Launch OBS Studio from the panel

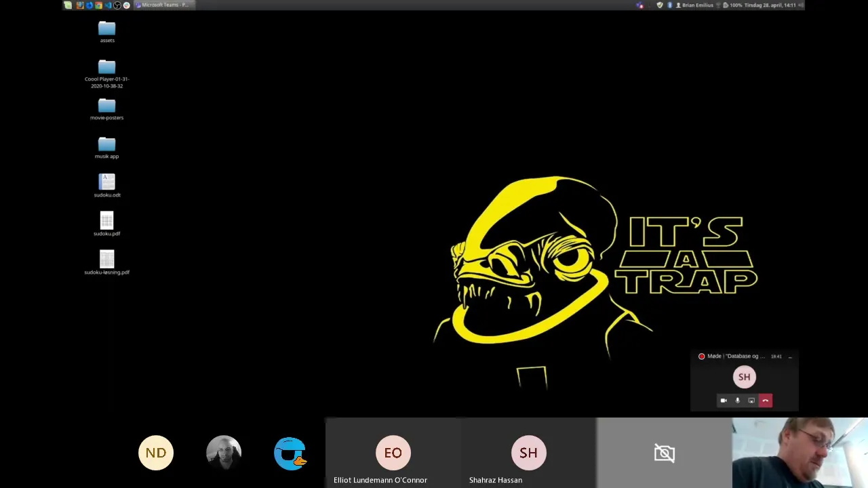point(117,5)
